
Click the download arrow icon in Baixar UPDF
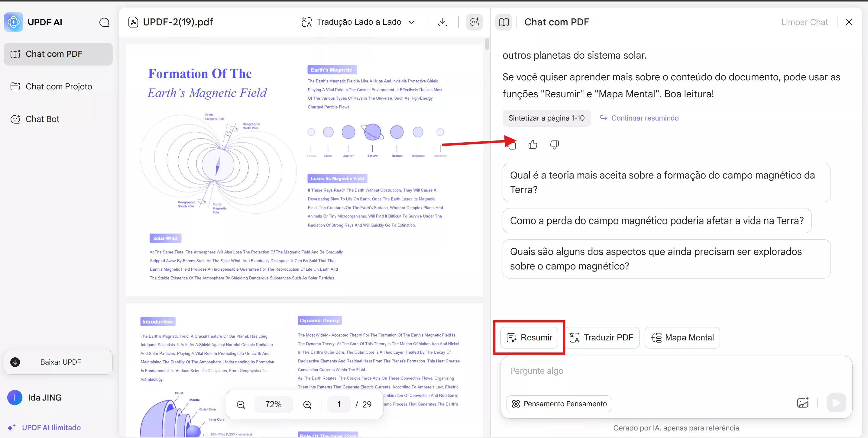point(15,362)
